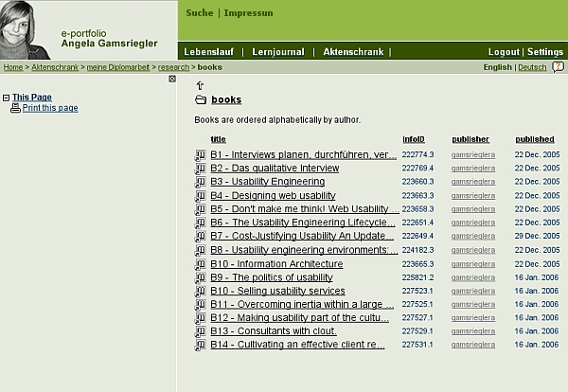Viewport: 568px width, 392px height.
Task: Sort the list by published date
Action: pos(534,139)
